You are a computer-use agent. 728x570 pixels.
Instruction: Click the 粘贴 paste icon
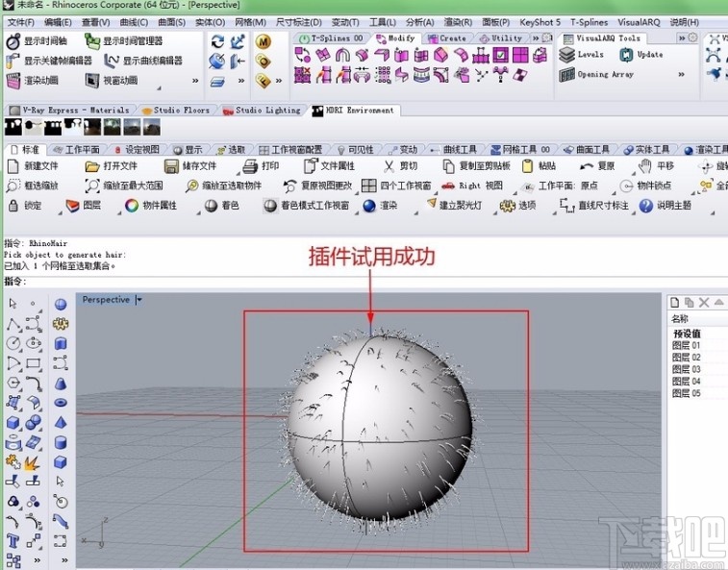[x=527, y=166]
